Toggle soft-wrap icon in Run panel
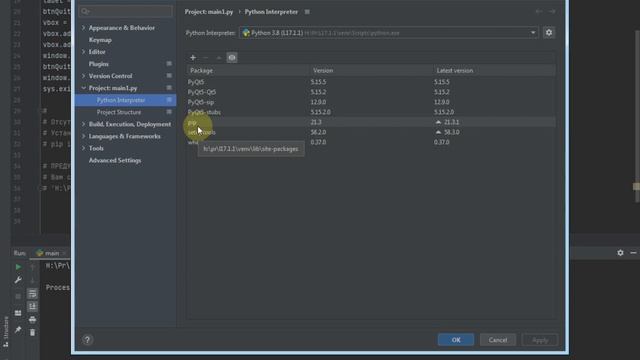The height and width of the screenshot is (360, 640). (32, 293)
